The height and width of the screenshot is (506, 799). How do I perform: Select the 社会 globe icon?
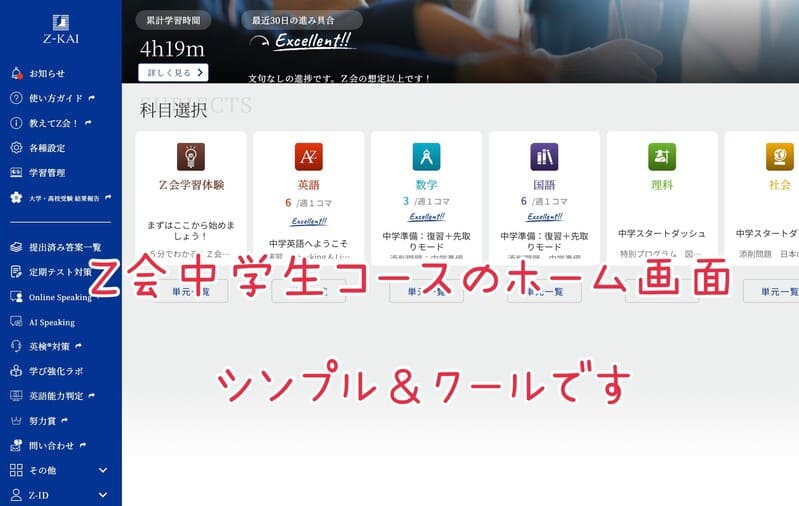click(780, 156)
